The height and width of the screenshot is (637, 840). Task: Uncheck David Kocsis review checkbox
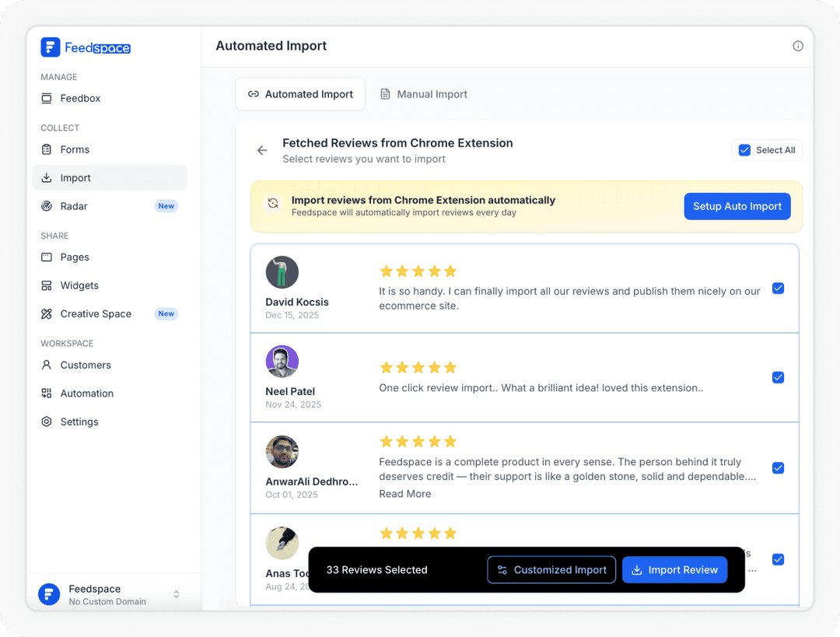tap(778, 289)
